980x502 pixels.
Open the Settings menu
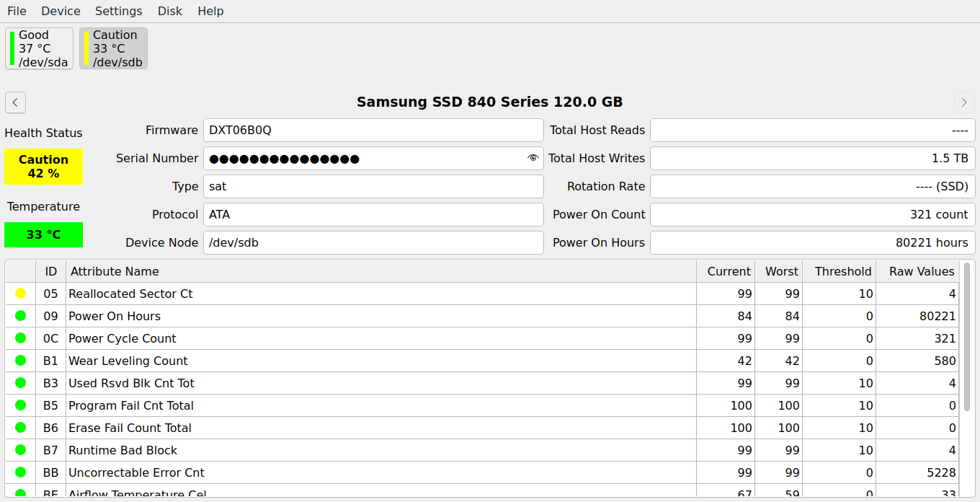coord(118,11)
